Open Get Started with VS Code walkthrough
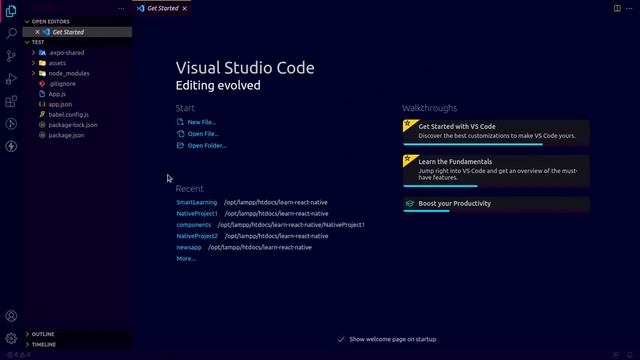The height and width of the screenshot is (360, 640). [496, 132]
